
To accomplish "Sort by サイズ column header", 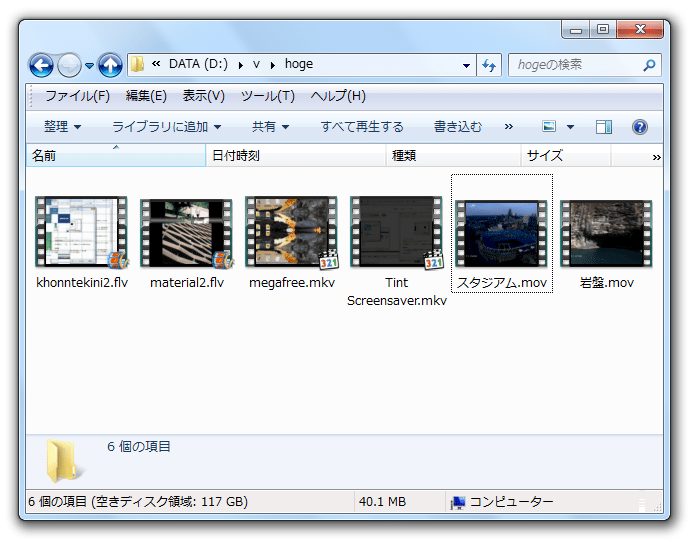I will (x=566, y=155).
